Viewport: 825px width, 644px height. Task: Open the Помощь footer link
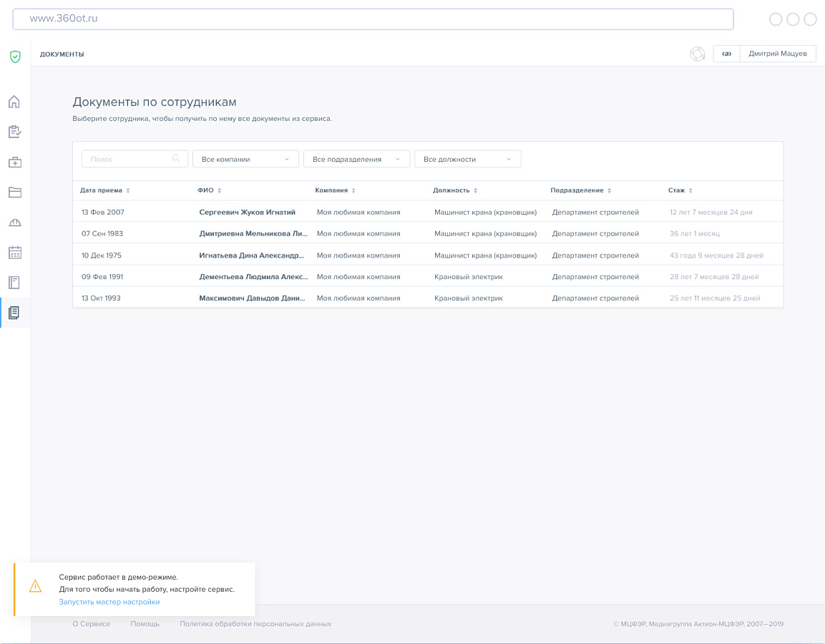pyautogui.click(x=145, y=624)
